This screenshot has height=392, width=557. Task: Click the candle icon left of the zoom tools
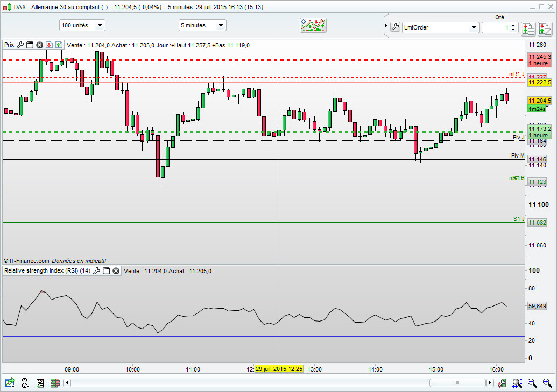tap(502, 383)
